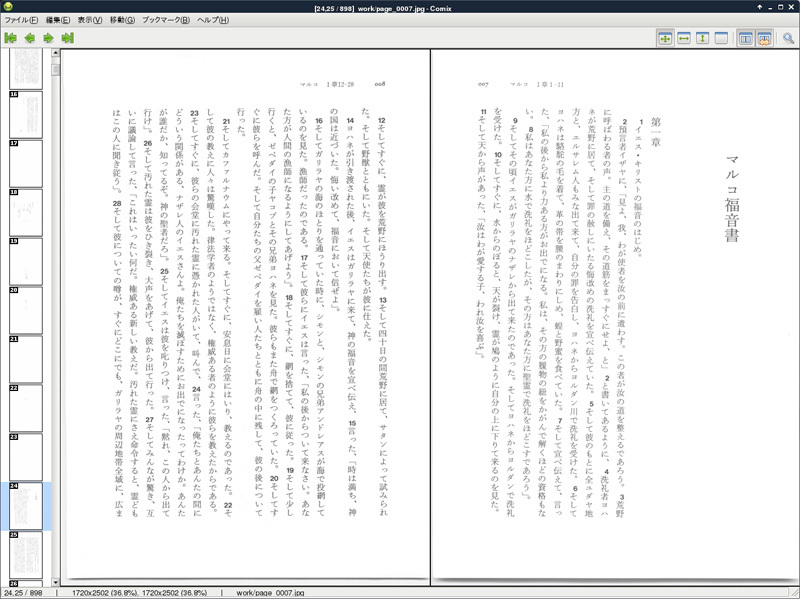Toggle manga reading mode

point(764,38)
